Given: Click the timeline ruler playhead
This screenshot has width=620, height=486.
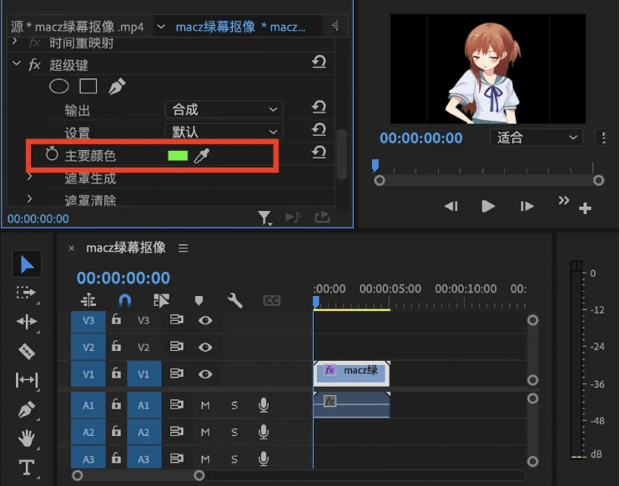Looking at the screenshot, I should (316, 302).
